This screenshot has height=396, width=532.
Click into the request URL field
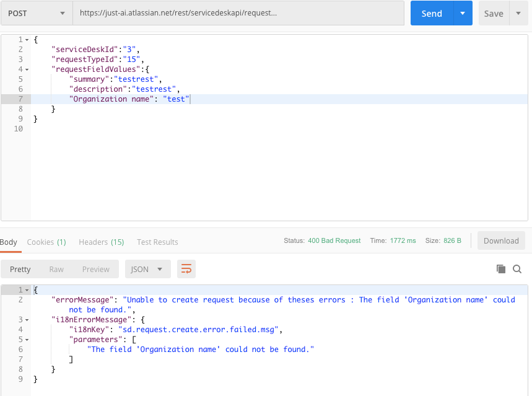[x=238, y=13]
